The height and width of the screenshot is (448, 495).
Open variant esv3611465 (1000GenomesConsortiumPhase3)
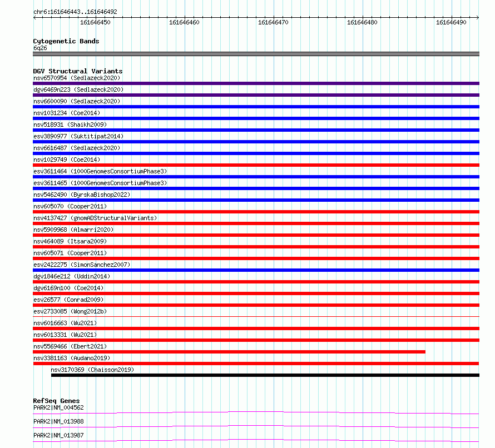point(100,183)
